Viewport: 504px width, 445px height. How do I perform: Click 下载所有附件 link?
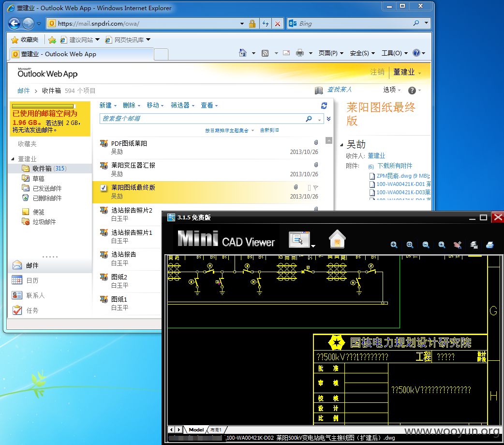pos(395,166)
